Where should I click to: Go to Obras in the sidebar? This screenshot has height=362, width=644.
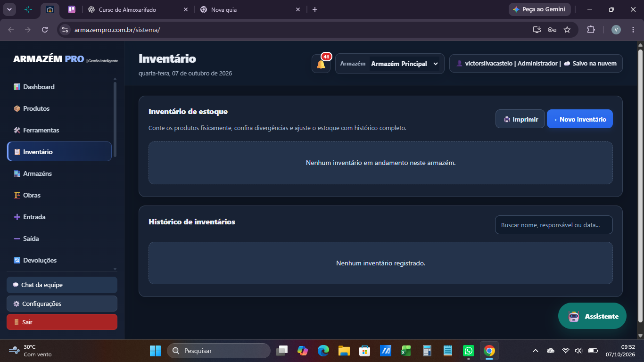point(59,195)
